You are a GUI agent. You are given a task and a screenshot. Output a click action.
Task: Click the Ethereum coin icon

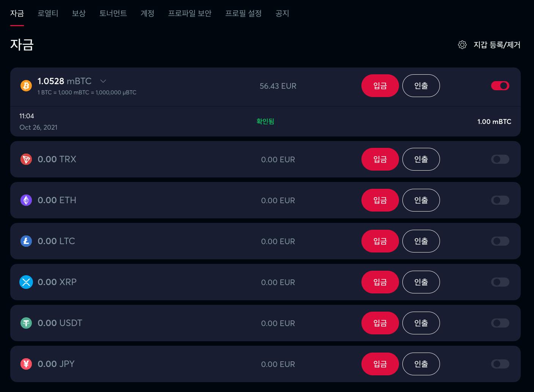click(26, 200)
